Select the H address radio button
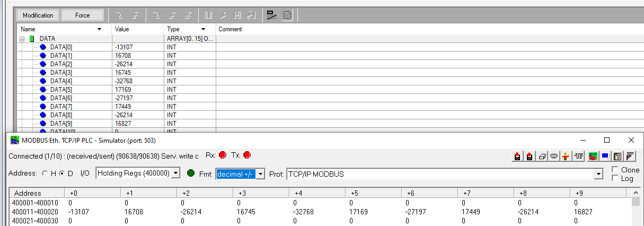This screenshot has height=226, width=644. tap(45, 173)
